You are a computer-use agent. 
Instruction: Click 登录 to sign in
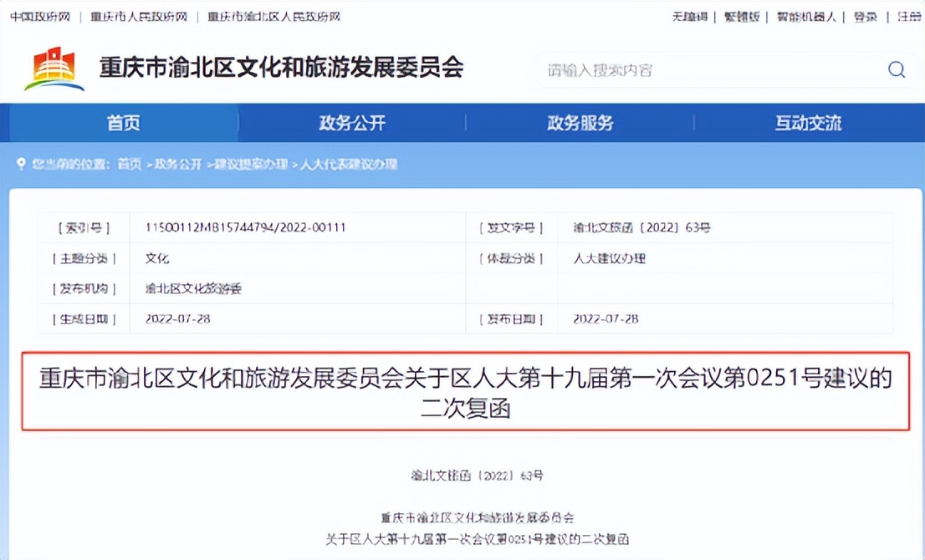(864, 17)
